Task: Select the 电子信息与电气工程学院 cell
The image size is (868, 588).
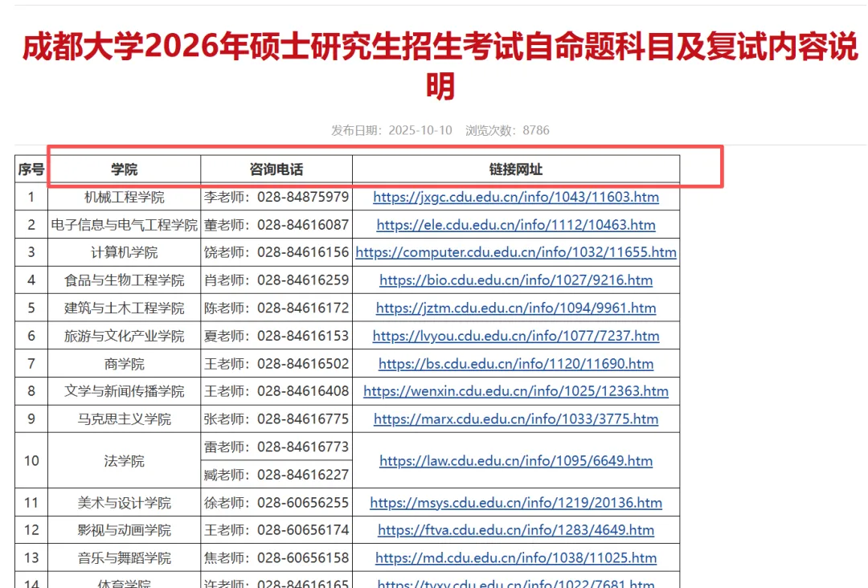Action: coord(124,225)
